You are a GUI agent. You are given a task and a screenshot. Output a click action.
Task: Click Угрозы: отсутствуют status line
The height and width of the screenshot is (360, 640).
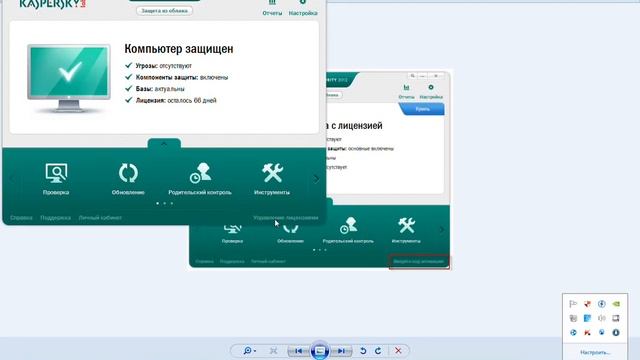(158, 66)
